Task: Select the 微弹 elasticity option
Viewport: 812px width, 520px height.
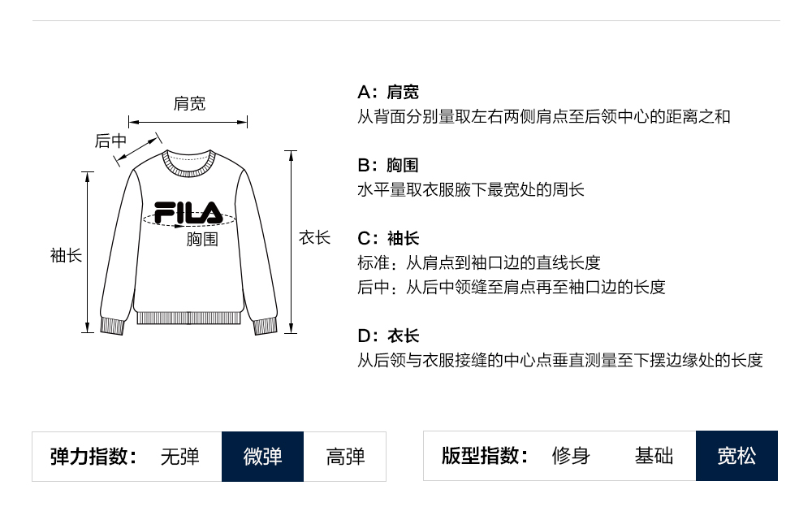Action: [x=262, y=457]
